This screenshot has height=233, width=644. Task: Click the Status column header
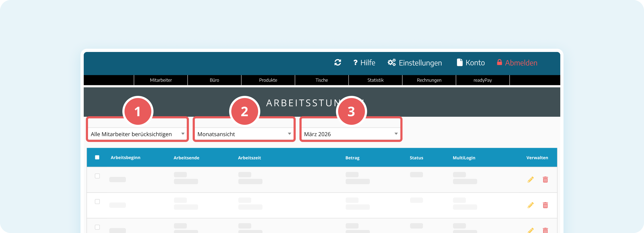click(x=416, y=158)
